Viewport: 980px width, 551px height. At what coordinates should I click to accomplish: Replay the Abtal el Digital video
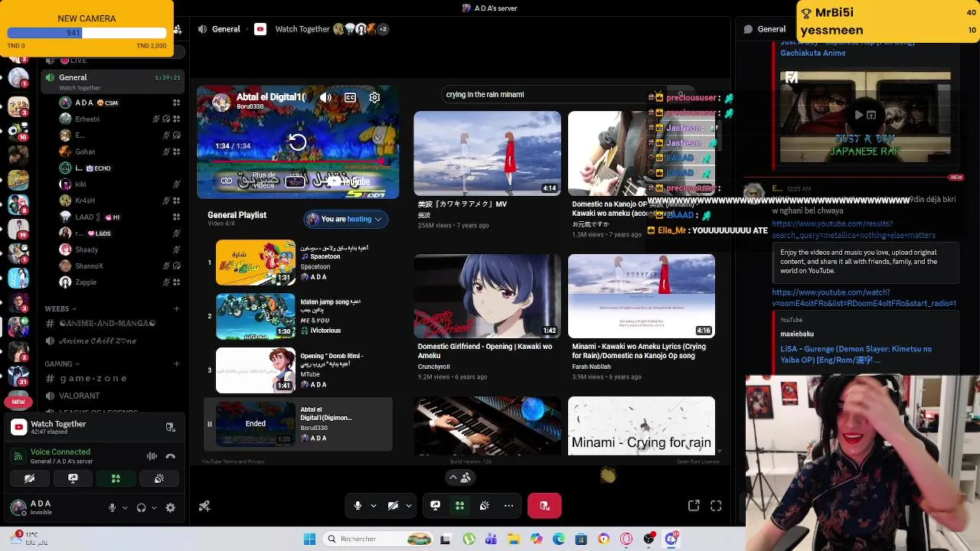click(x=298, y=142)
